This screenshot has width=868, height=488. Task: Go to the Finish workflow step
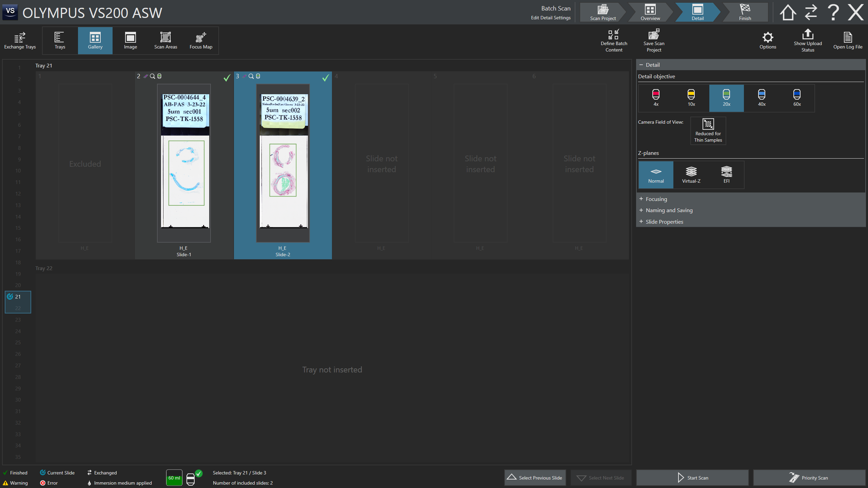click(745, 13)
